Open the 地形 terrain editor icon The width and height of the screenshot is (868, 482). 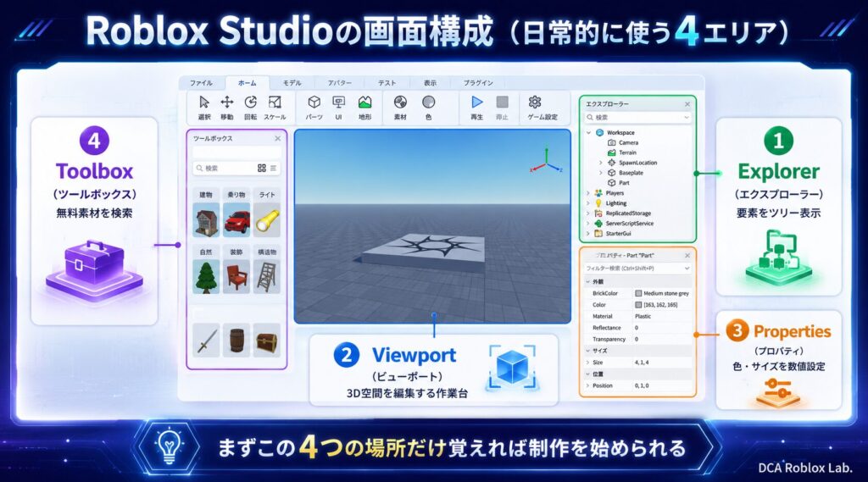pos(364,102)
